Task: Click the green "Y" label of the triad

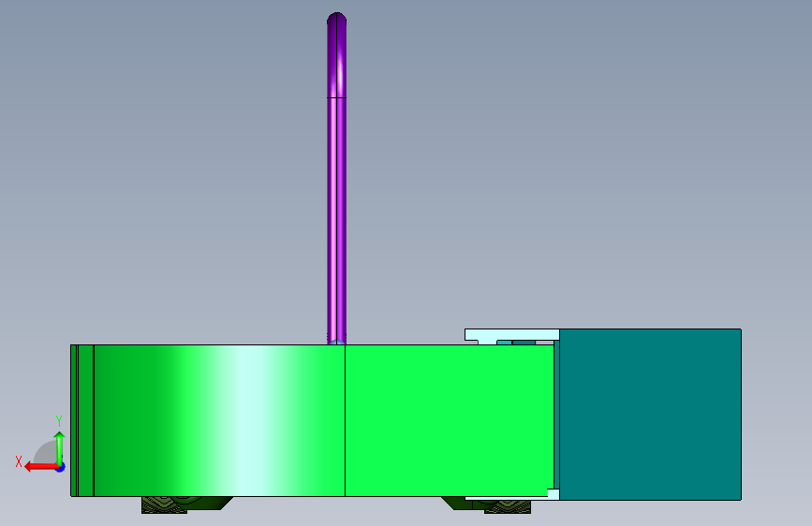Action: click(59, 421)
